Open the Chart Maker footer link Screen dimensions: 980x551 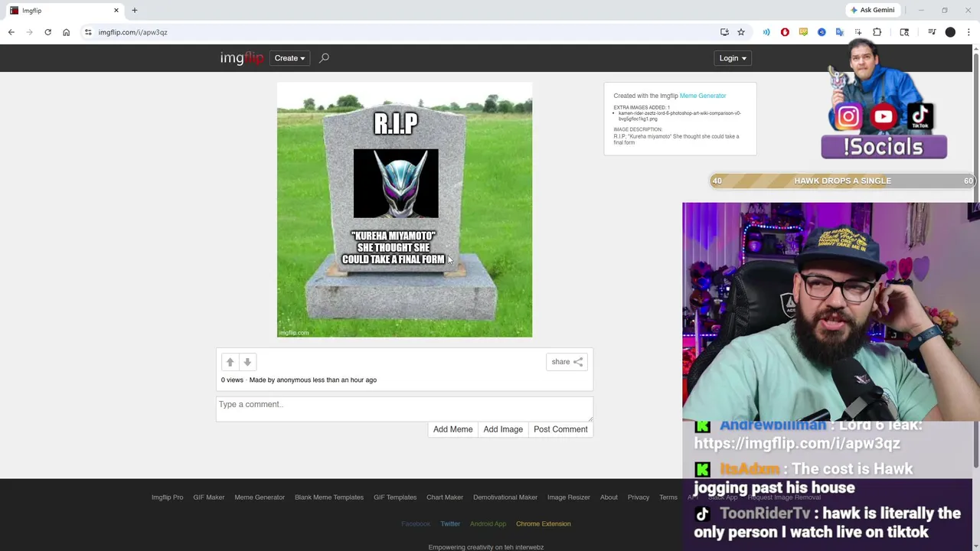445,497
